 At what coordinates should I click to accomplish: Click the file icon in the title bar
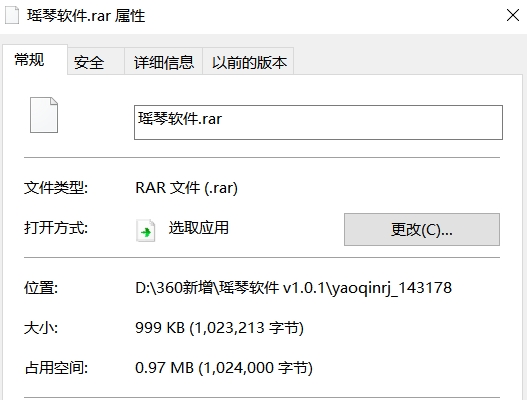click(12, 15)
